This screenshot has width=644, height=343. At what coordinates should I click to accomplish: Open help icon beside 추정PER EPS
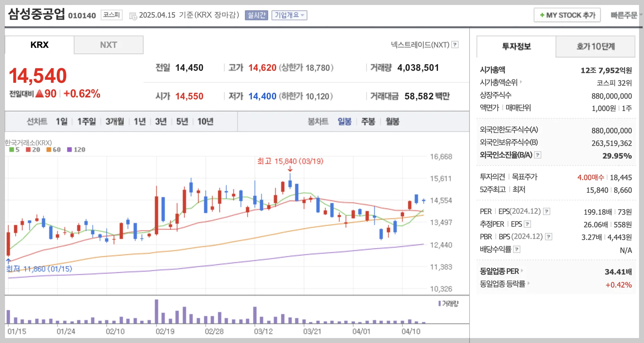(x=527, y=224)
